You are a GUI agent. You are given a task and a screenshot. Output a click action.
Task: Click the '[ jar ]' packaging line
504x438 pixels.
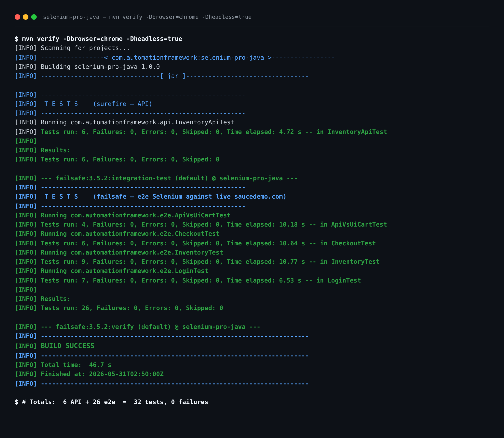[x=162, y=76]
